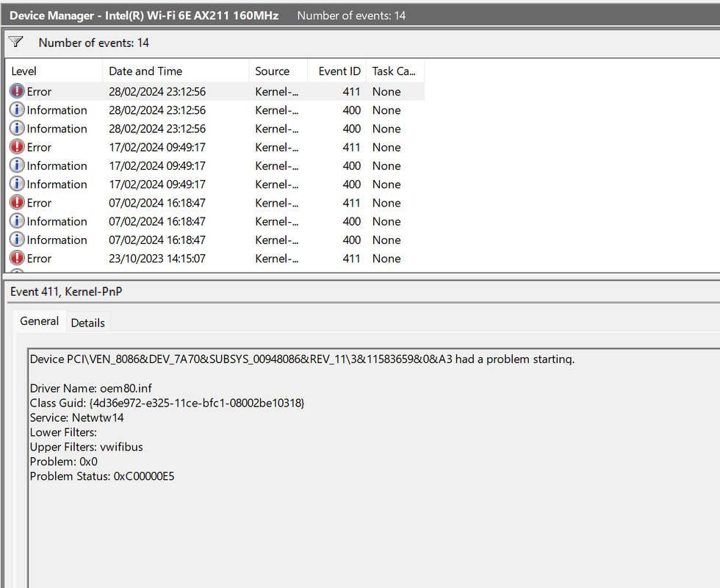The height and width of the screenshot is (588, 720).
Task: Click error icon for 28/02/2024 23:12:56 event
Action: (x=17, y=91)
